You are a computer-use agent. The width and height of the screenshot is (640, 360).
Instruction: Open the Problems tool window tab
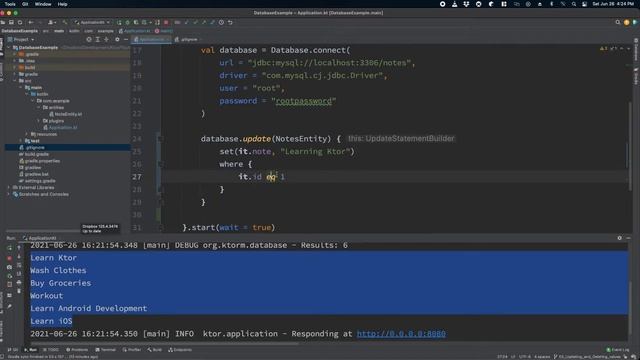(77, 350)
